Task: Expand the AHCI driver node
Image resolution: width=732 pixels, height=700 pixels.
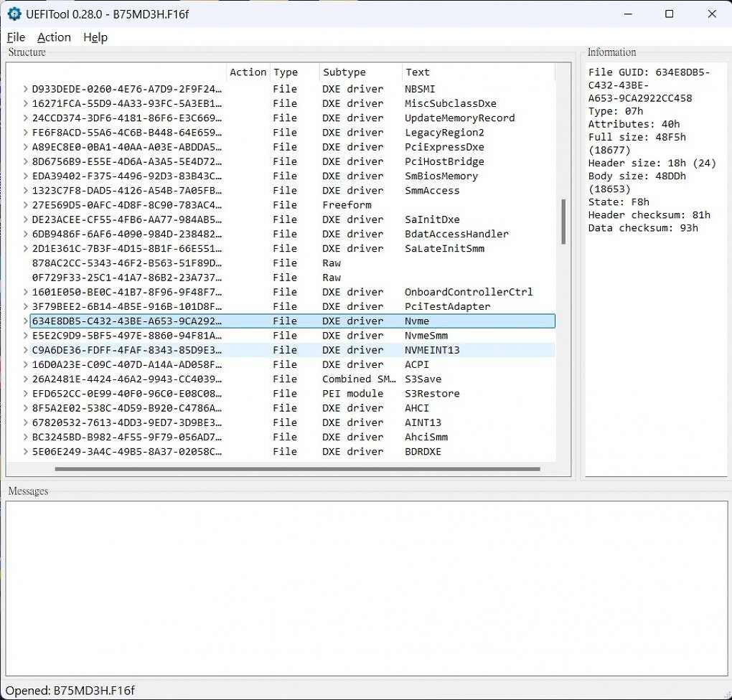Action: pos(26,408)
